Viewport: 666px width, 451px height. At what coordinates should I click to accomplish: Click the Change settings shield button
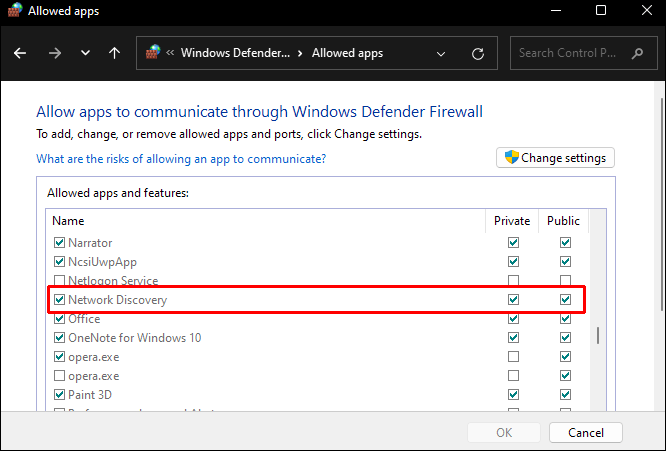[x=555, y=158]
